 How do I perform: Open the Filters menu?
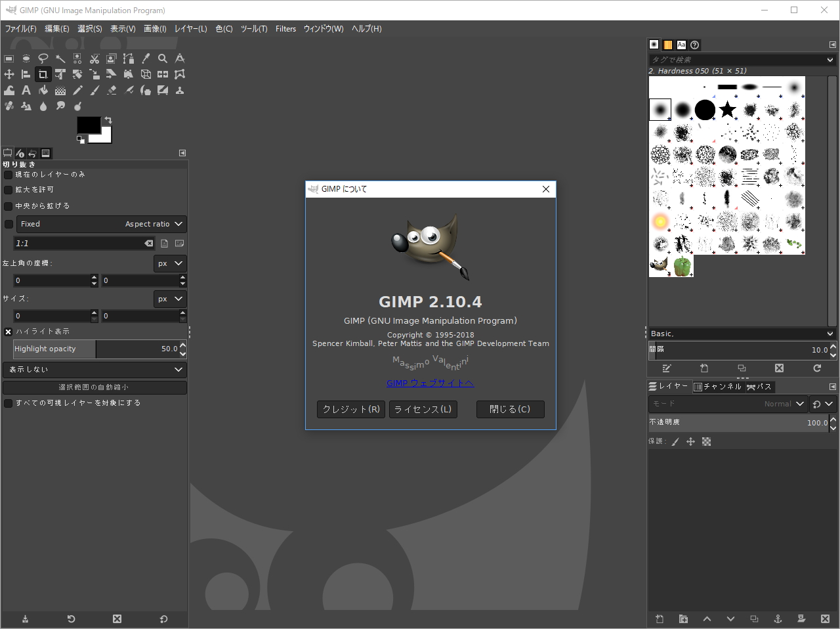[x=285, y=29]
